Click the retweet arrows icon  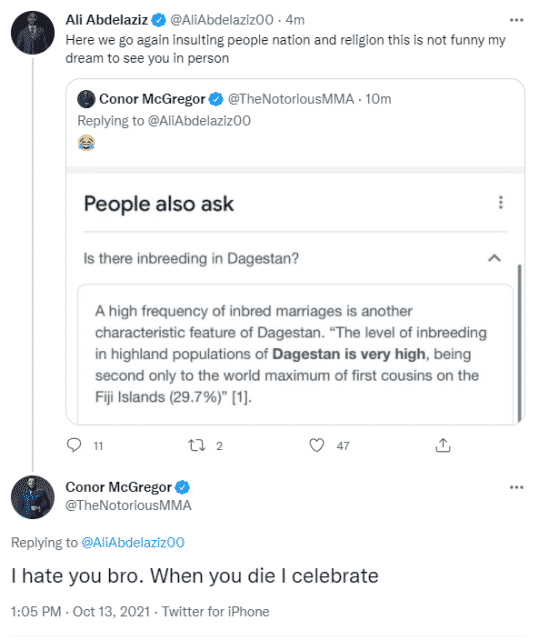[x=196, y=445]
